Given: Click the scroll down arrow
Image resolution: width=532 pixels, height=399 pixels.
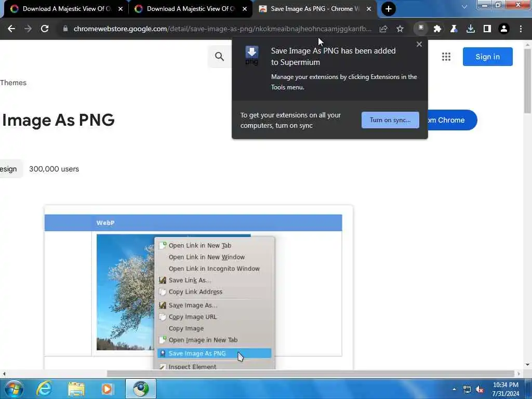Looking at the screenshot, I should click(527, 365).
